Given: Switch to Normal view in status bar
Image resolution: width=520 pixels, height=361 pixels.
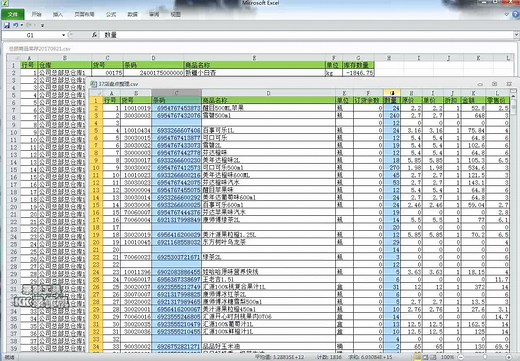Looking at the screenshot, I should click(418, 357).
